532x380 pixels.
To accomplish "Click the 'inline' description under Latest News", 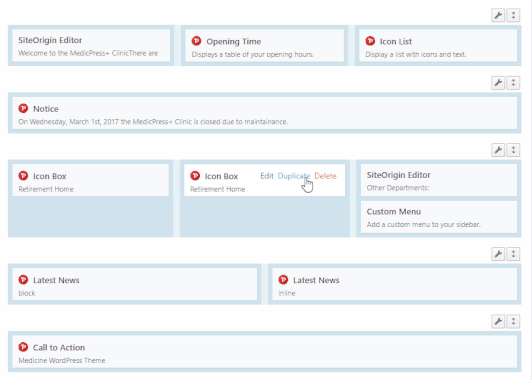I will pyautogui.click(x=287, y=293).
